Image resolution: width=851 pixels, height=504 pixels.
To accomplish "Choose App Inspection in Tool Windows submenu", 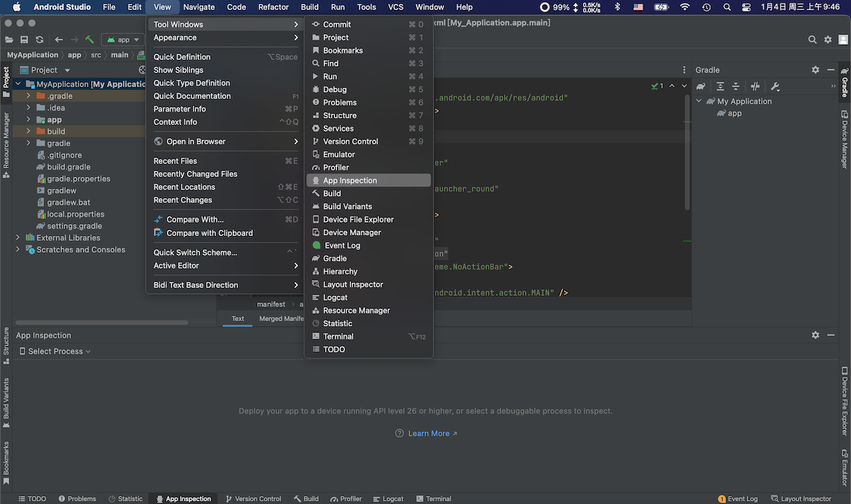I will [x=369, y=181].
